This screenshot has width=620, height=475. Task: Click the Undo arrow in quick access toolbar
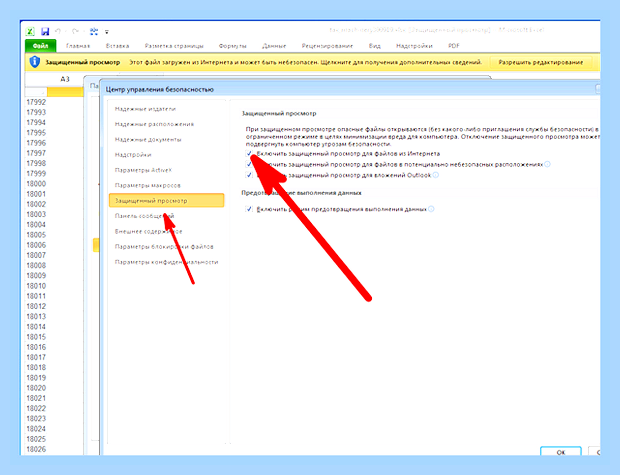58,31
